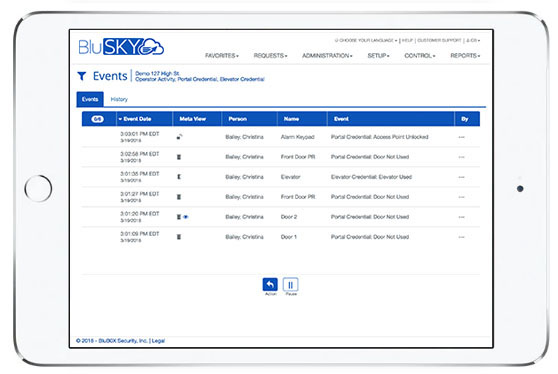Click the meta view icon in Elevator row
This screenshot has width=558, height=374.
(179, 177)
